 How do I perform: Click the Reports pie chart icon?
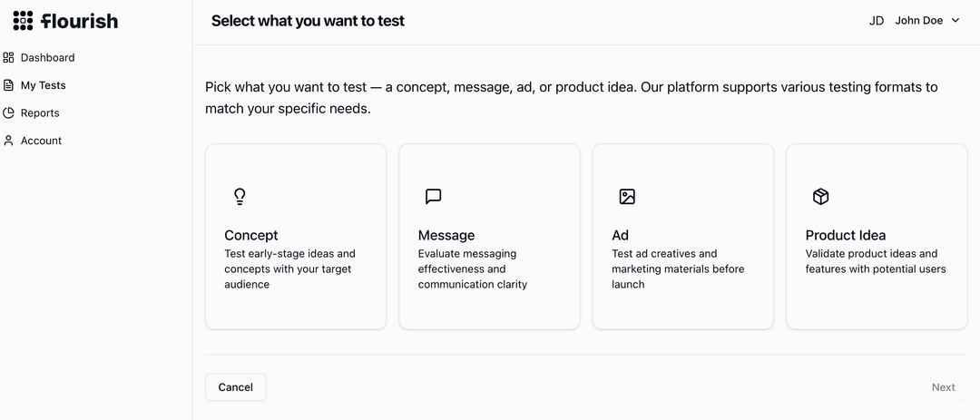tap(9, 113)
